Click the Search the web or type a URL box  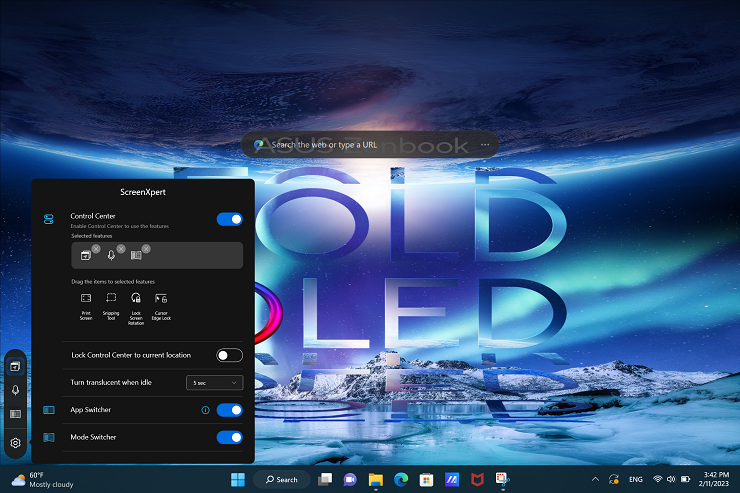[x=370, y=145]
